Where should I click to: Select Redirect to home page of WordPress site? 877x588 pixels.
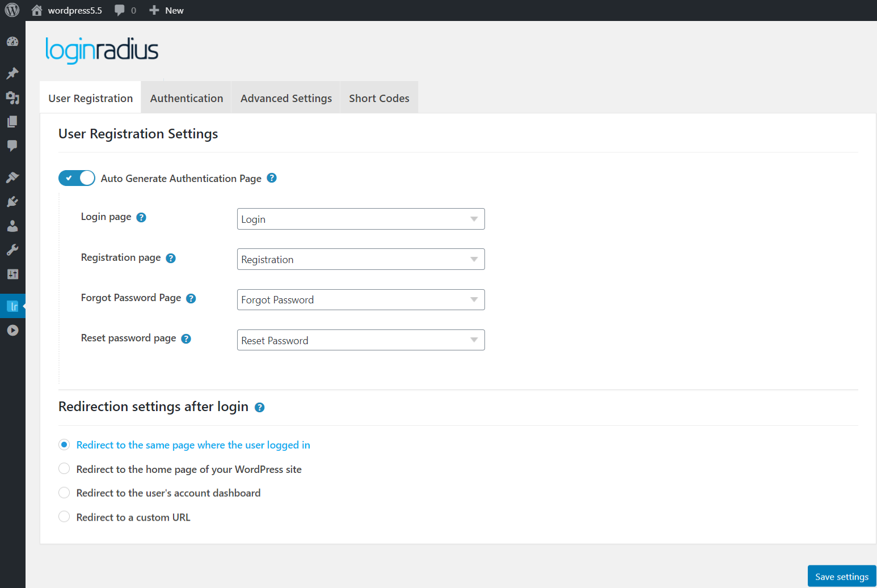coord(64,469)
